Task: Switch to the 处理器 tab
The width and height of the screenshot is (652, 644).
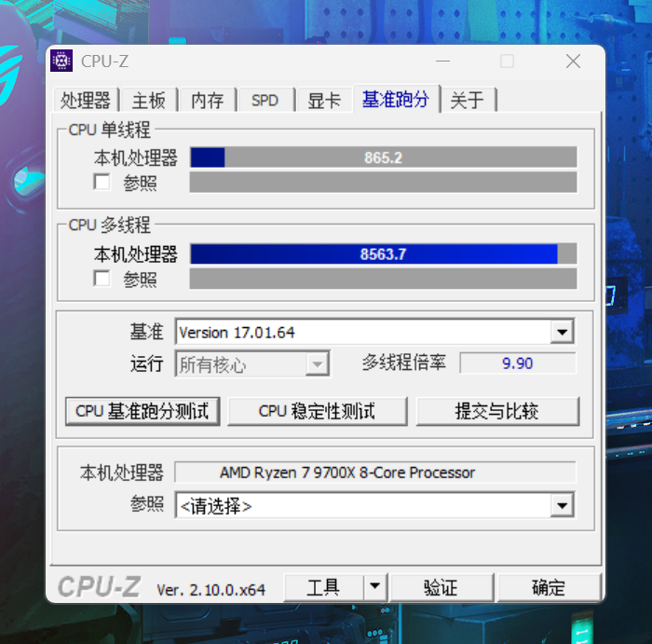Action: (86, 101)
